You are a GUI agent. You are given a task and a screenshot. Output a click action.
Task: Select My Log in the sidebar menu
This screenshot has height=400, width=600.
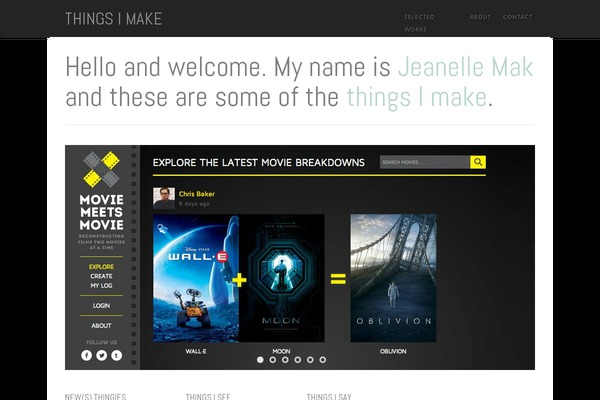pyautogui.click(x=101, y=286)
